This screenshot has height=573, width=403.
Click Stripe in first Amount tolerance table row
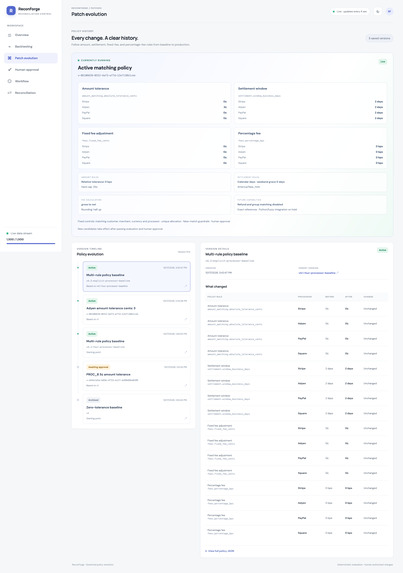301,309
